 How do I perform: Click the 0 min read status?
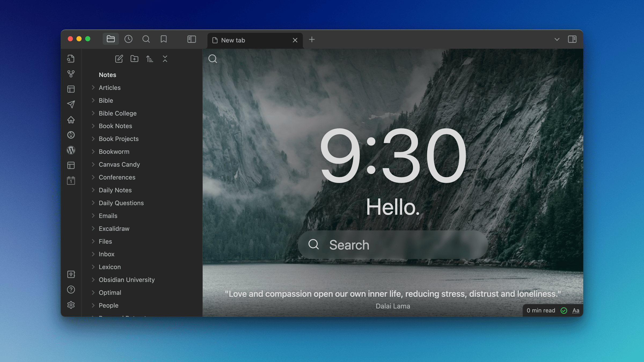(x=541, y=311)
